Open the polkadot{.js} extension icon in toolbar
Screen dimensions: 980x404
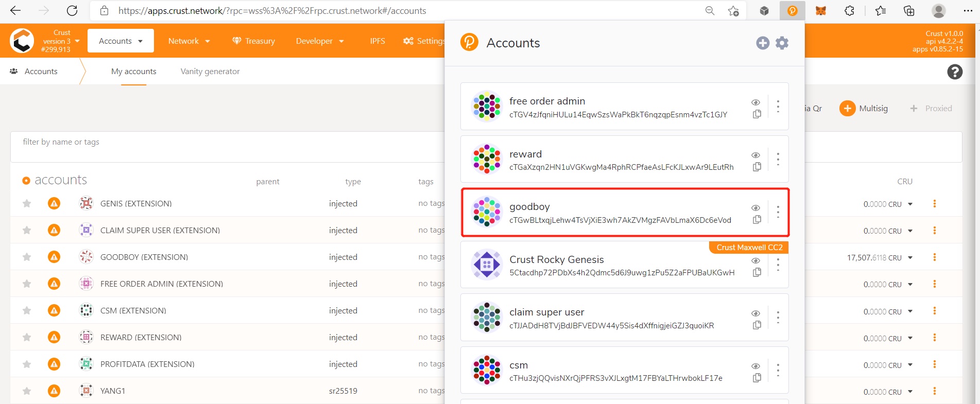792,11
